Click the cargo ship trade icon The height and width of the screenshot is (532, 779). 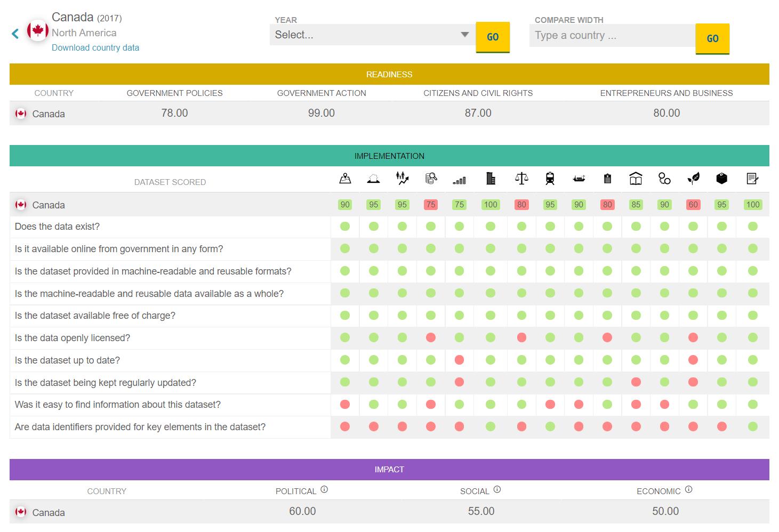click(x=579, y=179)
